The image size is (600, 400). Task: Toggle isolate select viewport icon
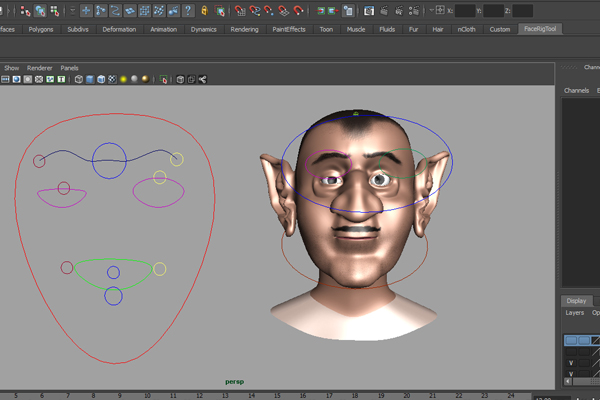click(163, 79)
